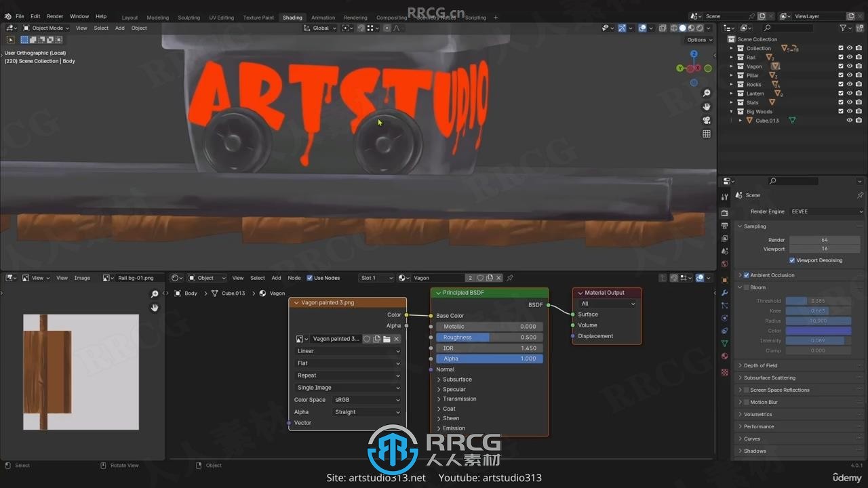This screenshot has width=868, height=488.
Task: Click the Blender logo menu
Action: coord(7,16)
